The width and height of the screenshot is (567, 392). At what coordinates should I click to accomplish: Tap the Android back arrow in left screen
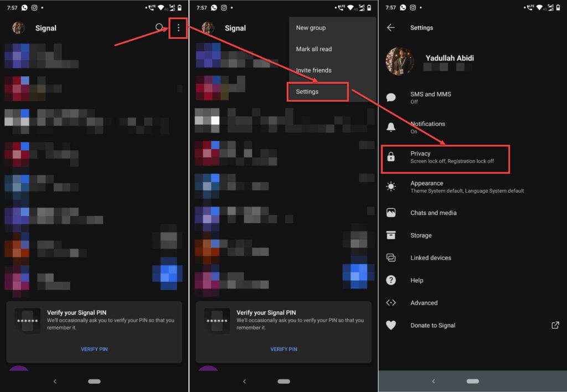tap(55, 381)
